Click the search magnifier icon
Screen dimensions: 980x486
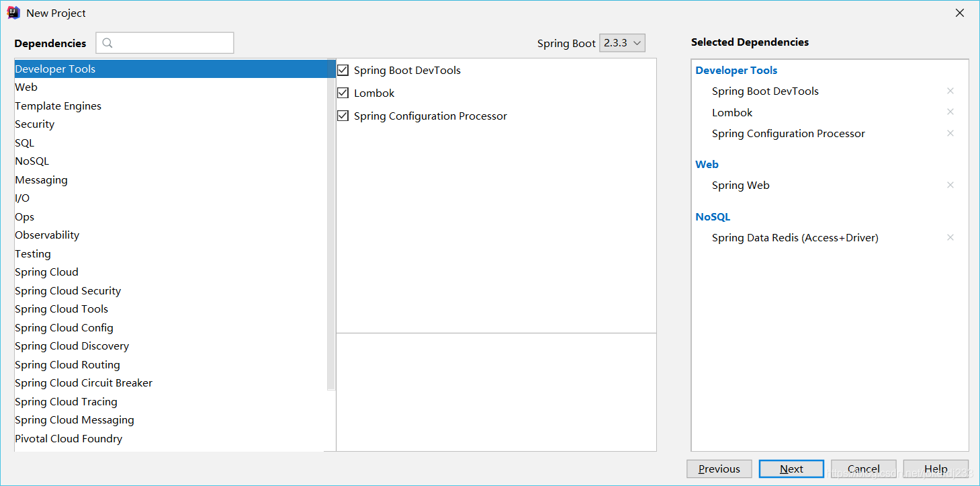tap(107, 43)
